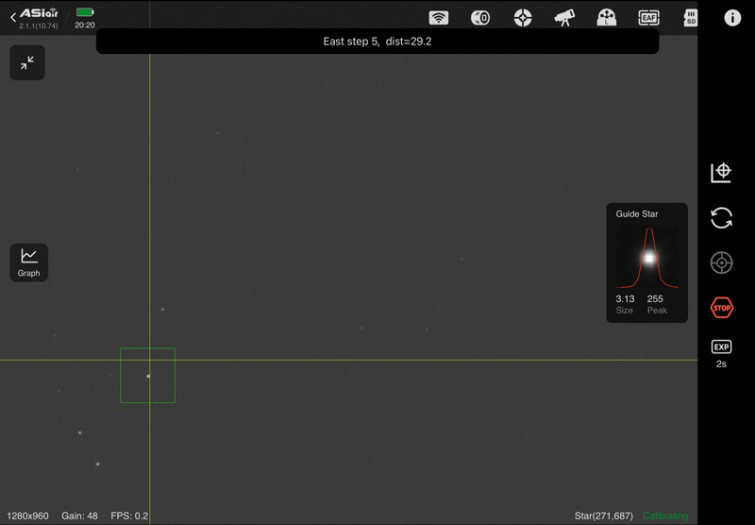The width and height of the screenshot is (755, 525).
Task: Stop calibration with the STOP button
Action: coord(721,308)
